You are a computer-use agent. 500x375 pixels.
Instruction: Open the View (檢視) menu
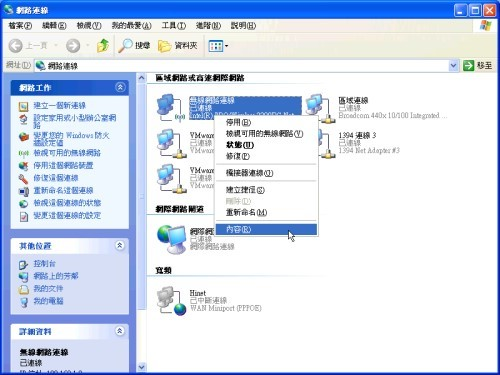click(89, 26)
